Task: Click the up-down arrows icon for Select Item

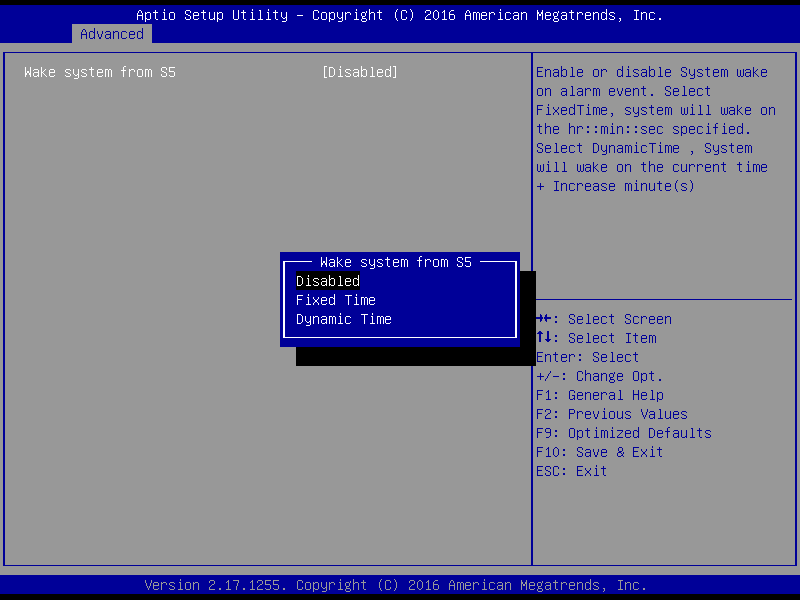Action: pos(545,338)
